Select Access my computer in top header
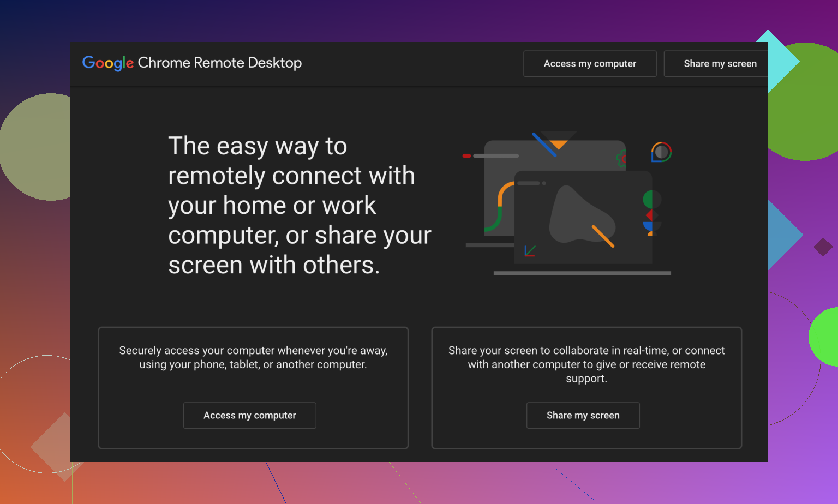This screenshot has height=504, width=838. coord(590,64)
